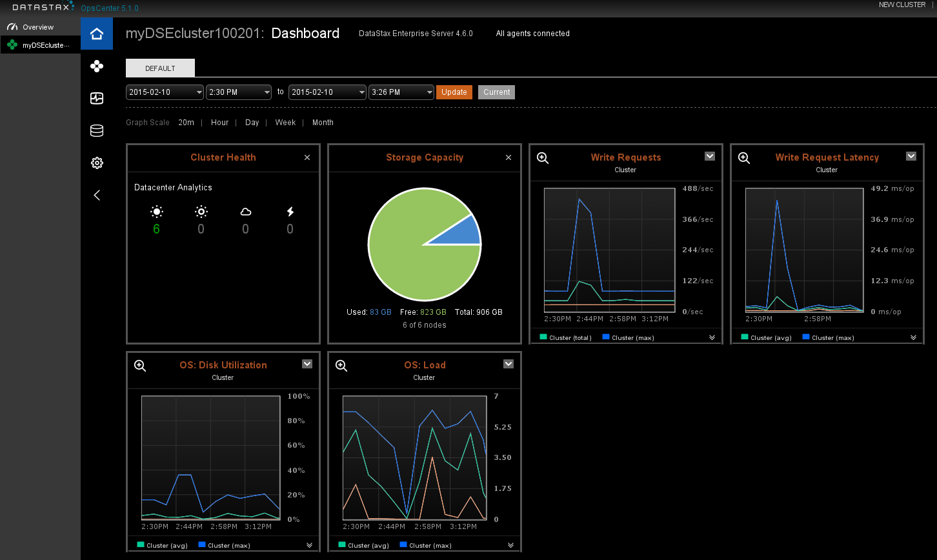Click the OpsCenter 5.1.0 version text
The width and height of the screenshot is (937, 560).
click(110, 8)
